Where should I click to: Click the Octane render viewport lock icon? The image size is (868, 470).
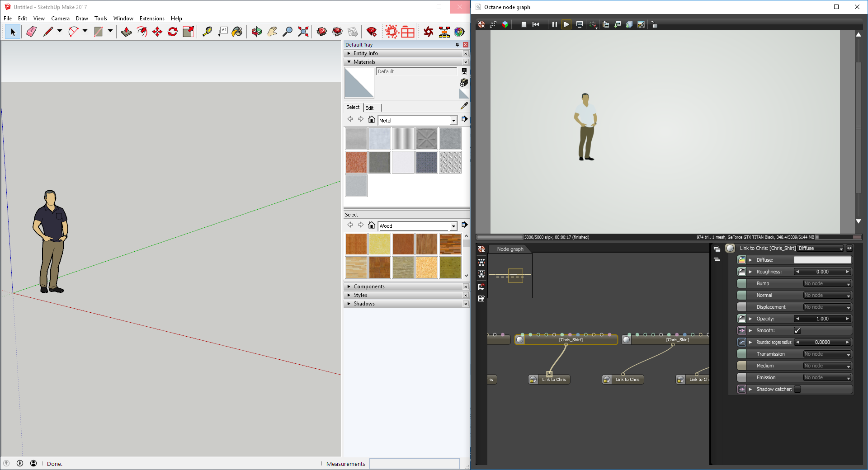coord(654,24)
